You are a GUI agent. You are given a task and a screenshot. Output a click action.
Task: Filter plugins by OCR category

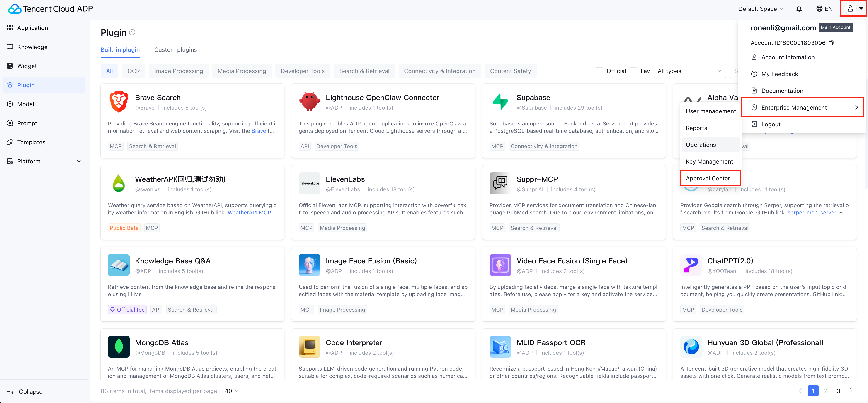coord(133,71)
